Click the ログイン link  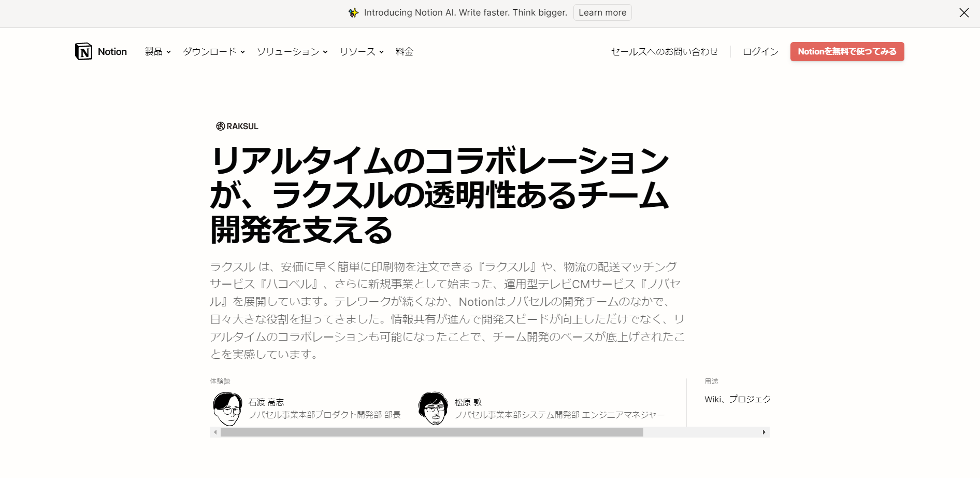760,51
